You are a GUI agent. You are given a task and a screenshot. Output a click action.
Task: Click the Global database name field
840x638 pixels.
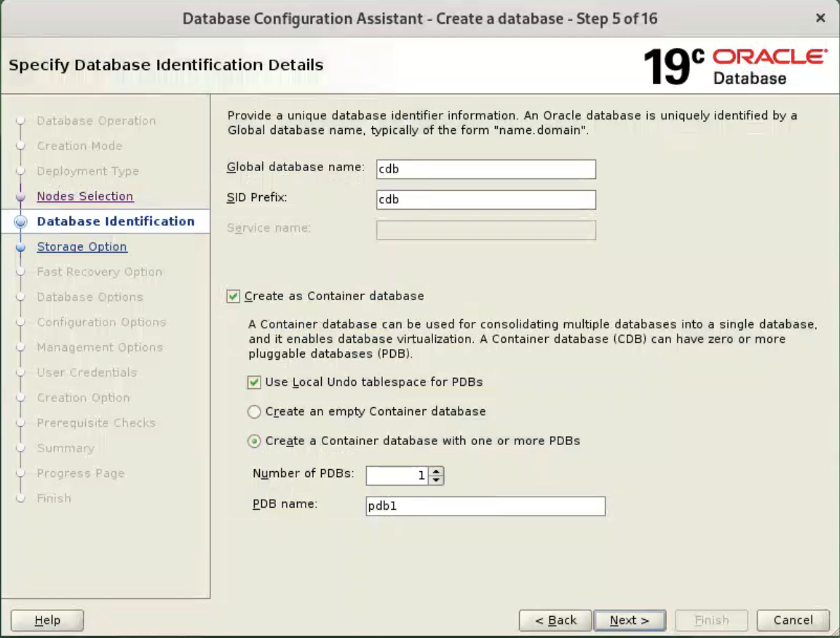tap(486, 170)
